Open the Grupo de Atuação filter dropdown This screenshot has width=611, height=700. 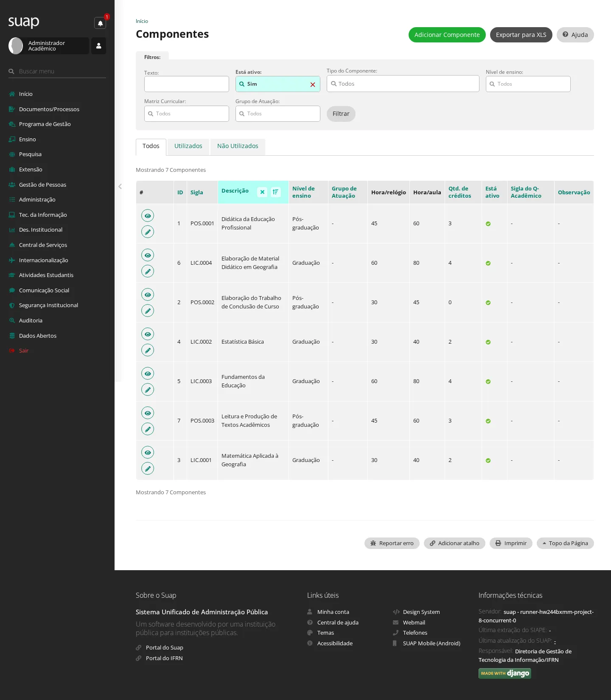278,114
